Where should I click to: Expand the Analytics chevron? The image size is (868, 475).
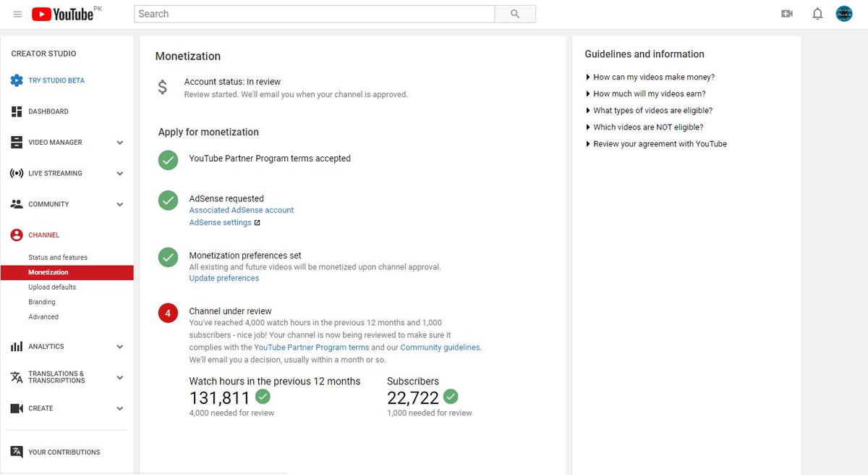tap(120, 347)
